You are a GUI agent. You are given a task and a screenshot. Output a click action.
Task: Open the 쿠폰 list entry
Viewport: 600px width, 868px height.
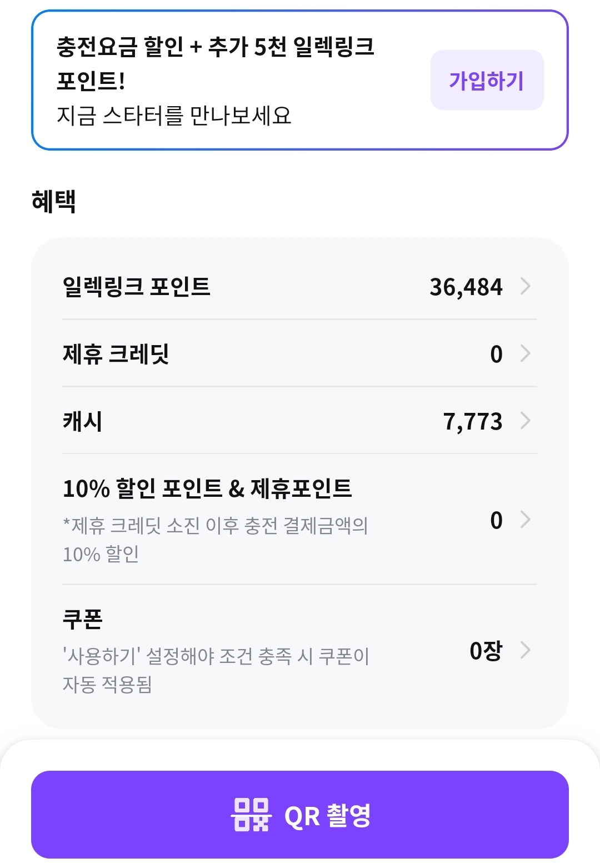pyautogui.click(x=300, y=650)
